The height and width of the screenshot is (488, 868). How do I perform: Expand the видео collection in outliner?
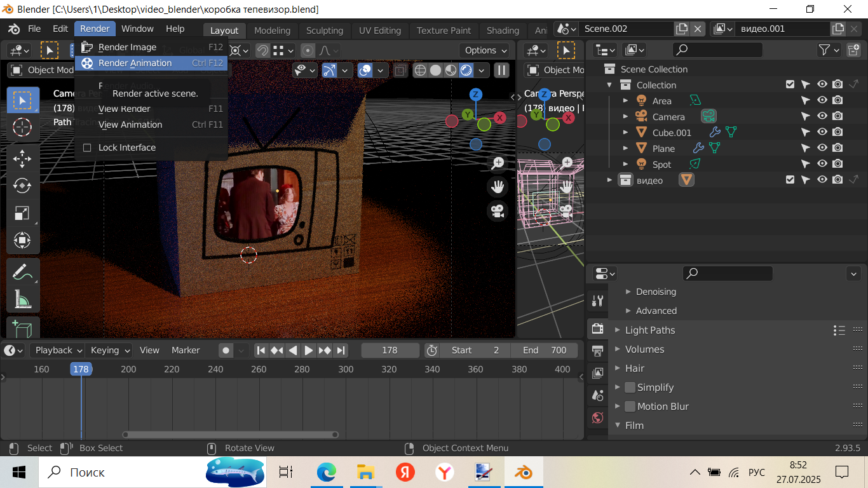click(609, 180)
